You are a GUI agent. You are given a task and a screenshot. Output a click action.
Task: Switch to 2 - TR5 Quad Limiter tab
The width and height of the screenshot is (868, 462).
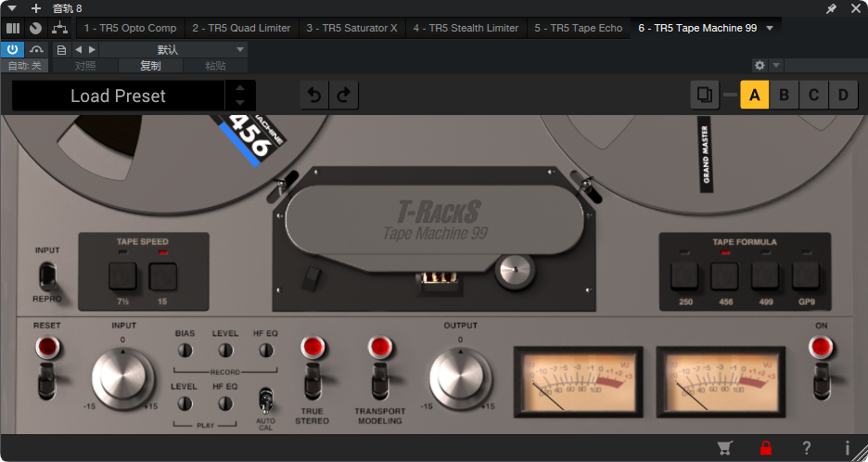pyautogui.click(x=241, y=28)
